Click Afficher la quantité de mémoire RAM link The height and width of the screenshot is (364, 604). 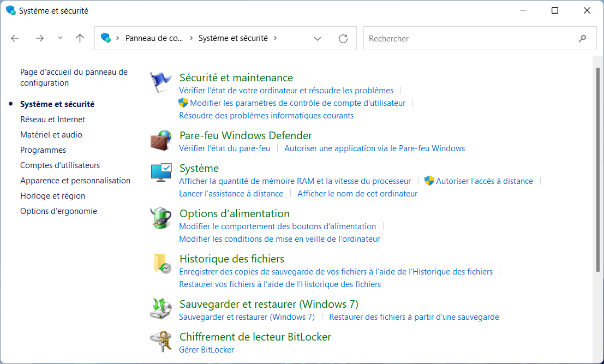[x=295, y=181]
